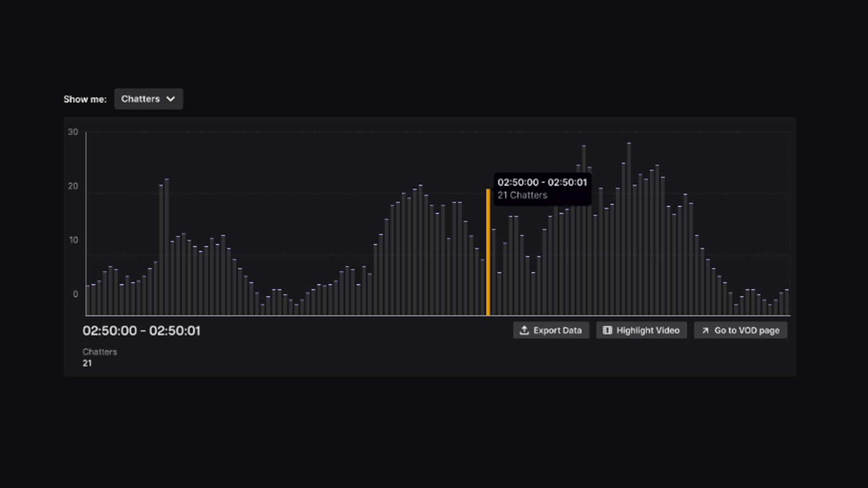Click the chevron icon next to Chatters
Image resolution: width=868 pixels, height=488 pixels.
tap(170, 99)
